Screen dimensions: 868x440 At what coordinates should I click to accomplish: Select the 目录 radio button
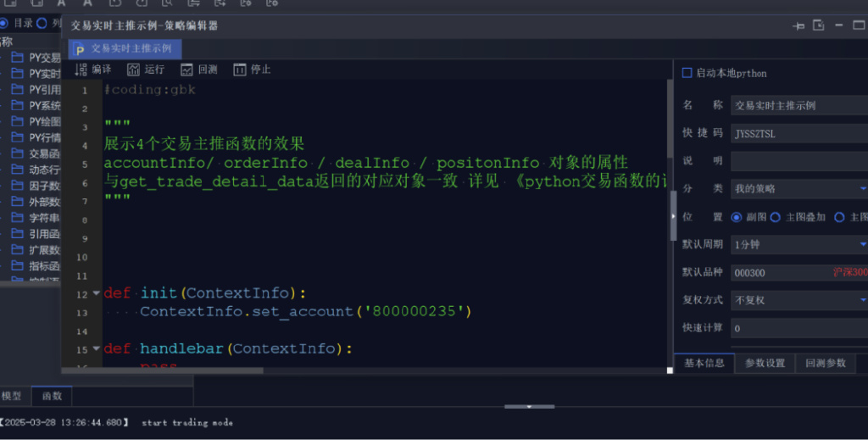(x=6, y=23)
